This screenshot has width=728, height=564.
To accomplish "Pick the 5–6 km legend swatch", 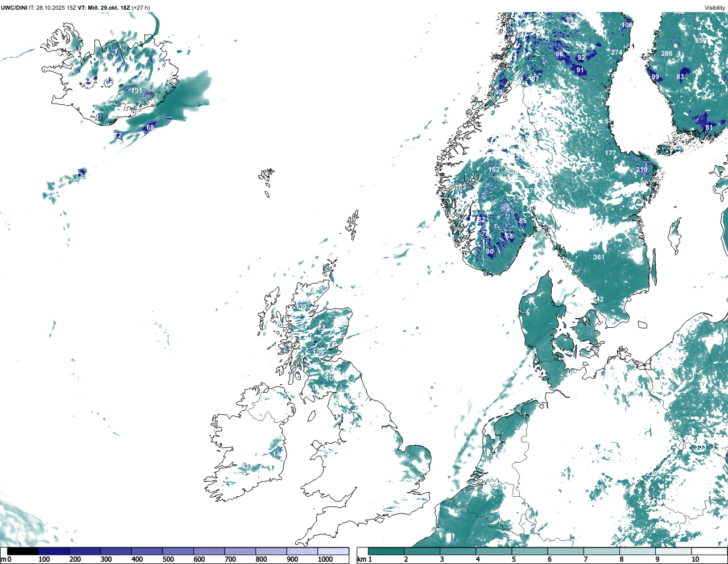I will [x=530, y=551].
